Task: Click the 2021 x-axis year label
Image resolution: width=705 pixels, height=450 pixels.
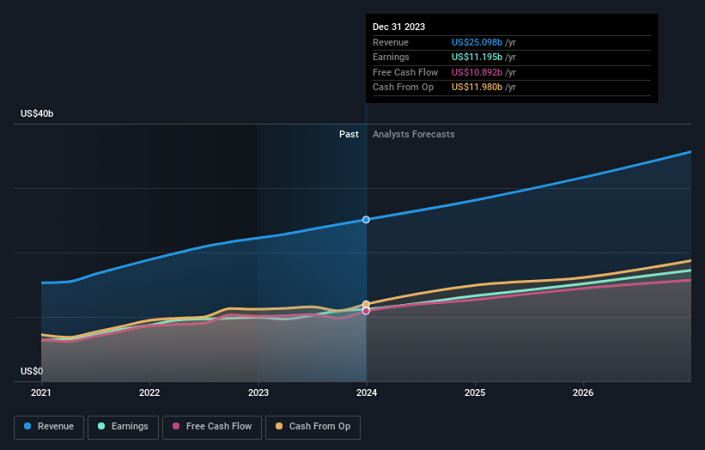Action: tap(41, 393)
